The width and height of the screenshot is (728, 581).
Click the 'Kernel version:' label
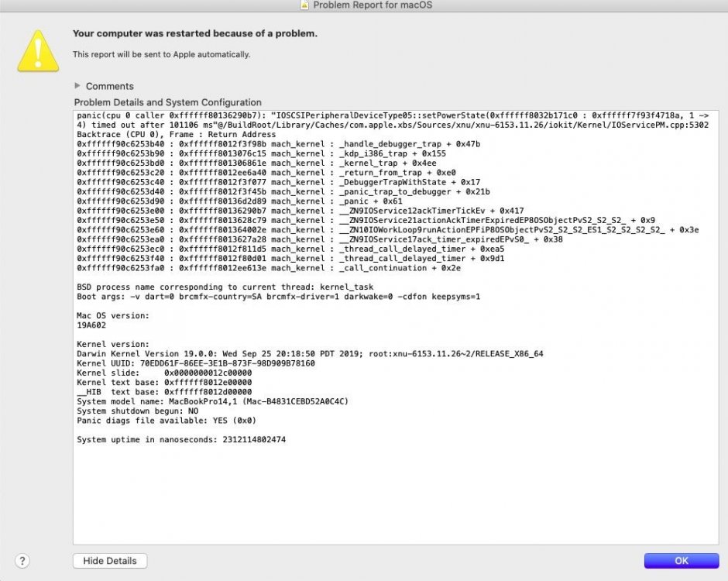113,344
